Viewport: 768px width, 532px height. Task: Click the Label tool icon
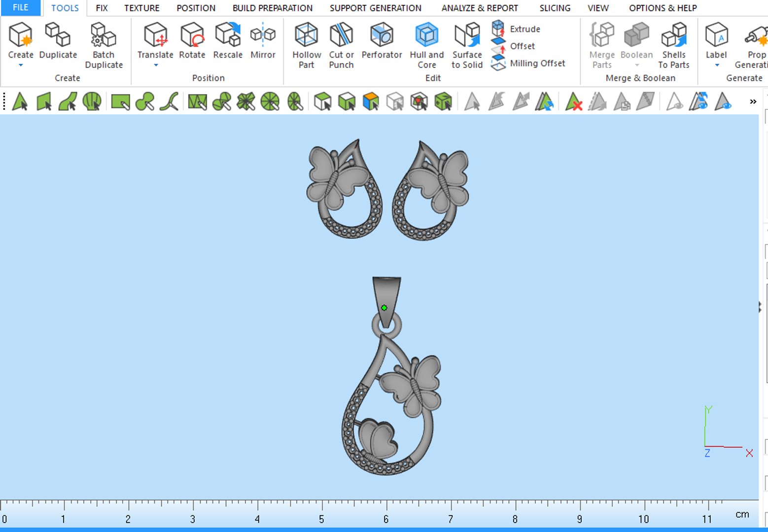pyautogui.click(x=716, y=34)
